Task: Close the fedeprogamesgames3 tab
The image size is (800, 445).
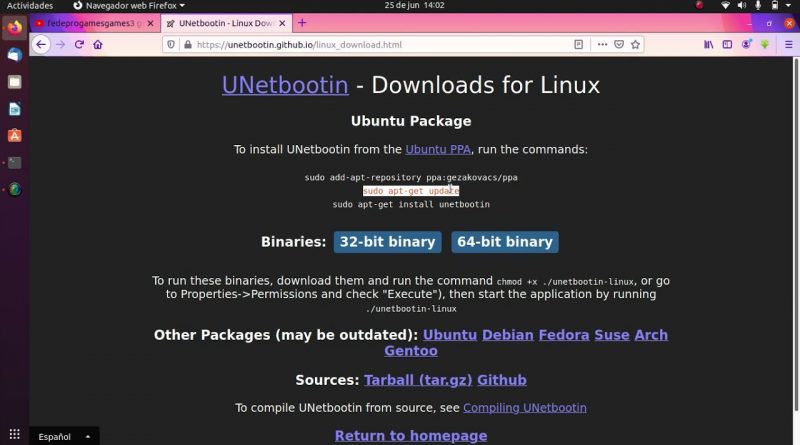Action: 151,23
